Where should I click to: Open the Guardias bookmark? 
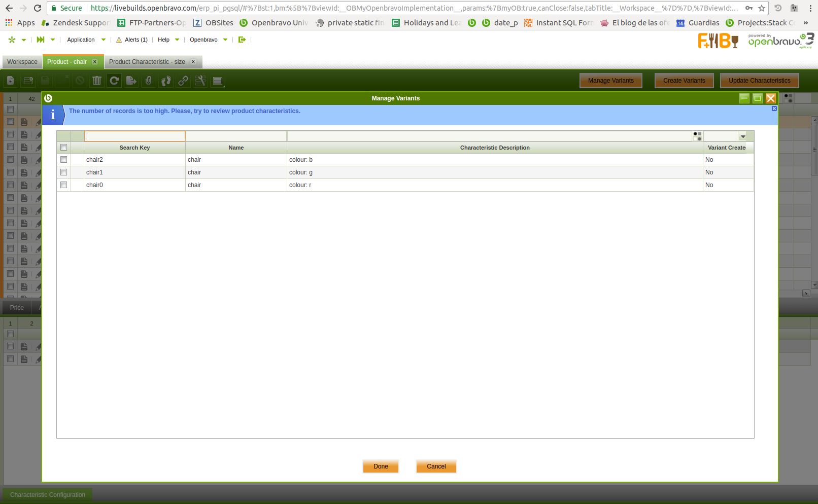tap(698, 23)
